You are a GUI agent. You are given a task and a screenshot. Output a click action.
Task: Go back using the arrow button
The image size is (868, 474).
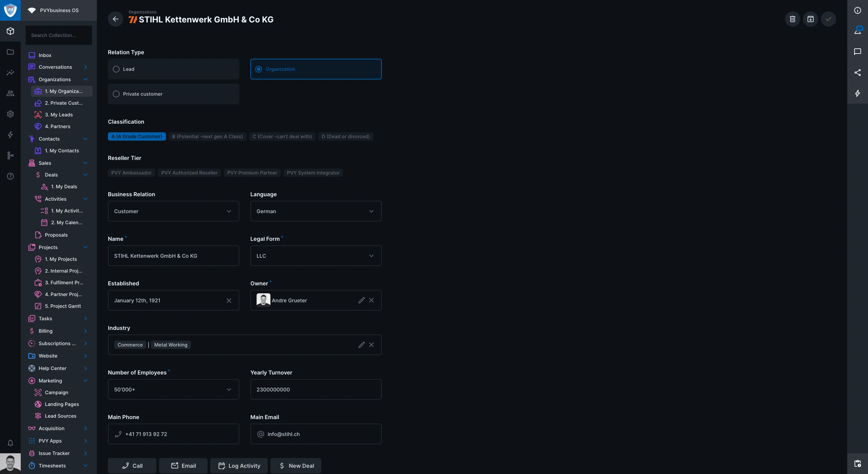(116, 19)
